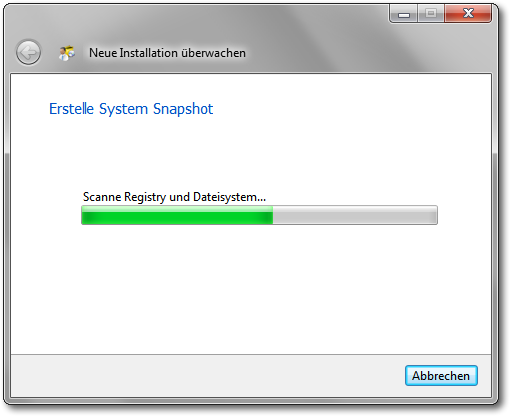Screen dimensions: 510x416
Task: Click the word 'Snapshot' in the heading
Action: click(x=183, y=109)
